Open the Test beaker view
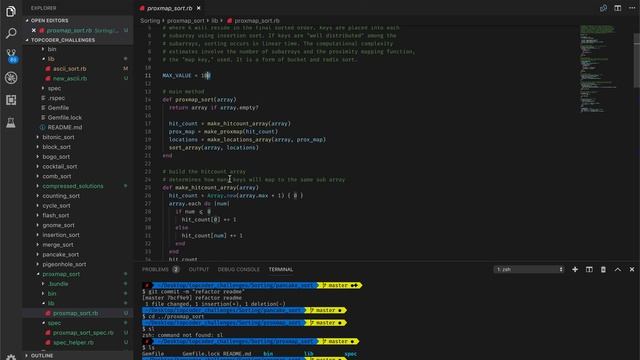The width and height of the screenshot is (640, 360). [x=11, y=122]
